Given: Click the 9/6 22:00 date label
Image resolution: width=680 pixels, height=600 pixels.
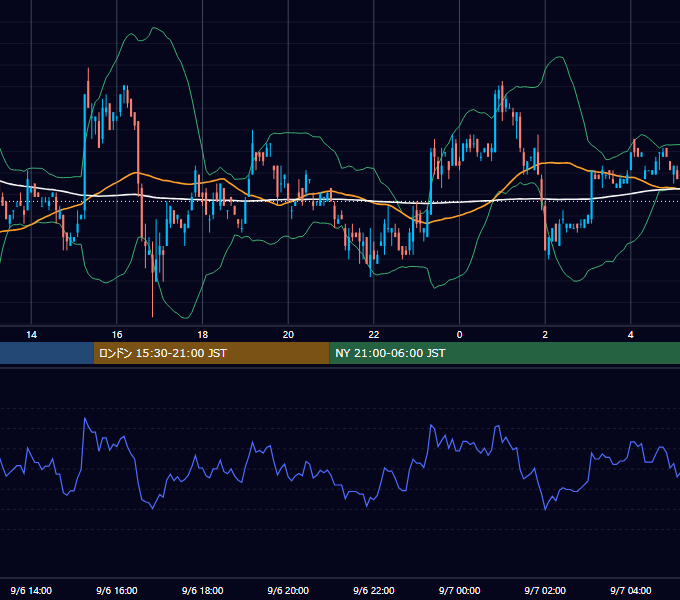Looking at the screenshot, I should pos(374,590).
